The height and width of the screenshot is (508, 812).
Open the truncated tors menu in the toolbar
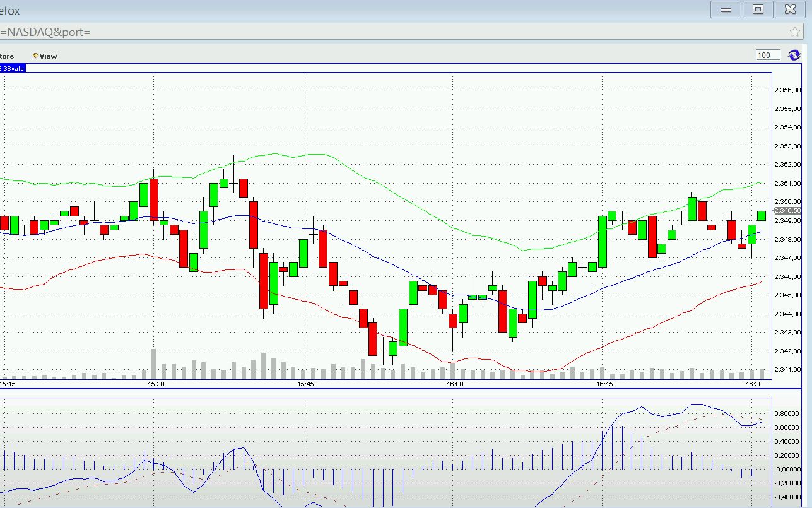[x=6, y=56]
